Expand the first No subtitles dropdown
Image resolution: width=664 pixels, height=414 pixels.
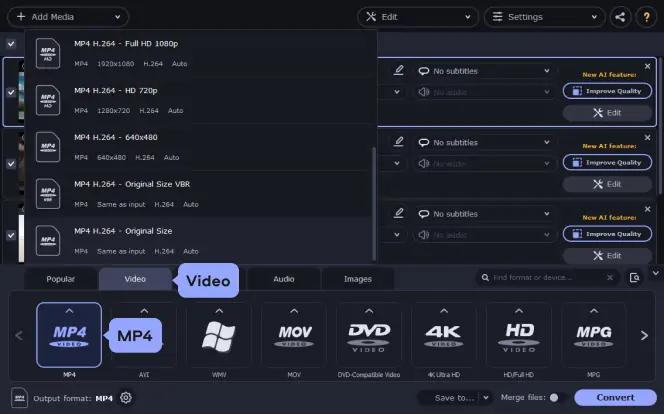tap(484, 71)
